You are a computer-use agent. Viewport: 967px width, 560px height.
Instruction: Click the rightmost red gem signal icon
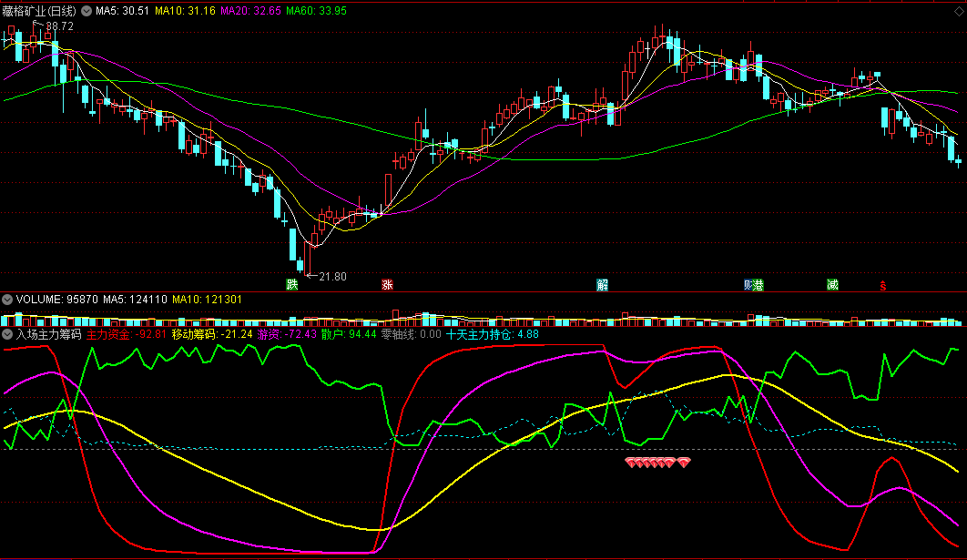coord(684,463)
